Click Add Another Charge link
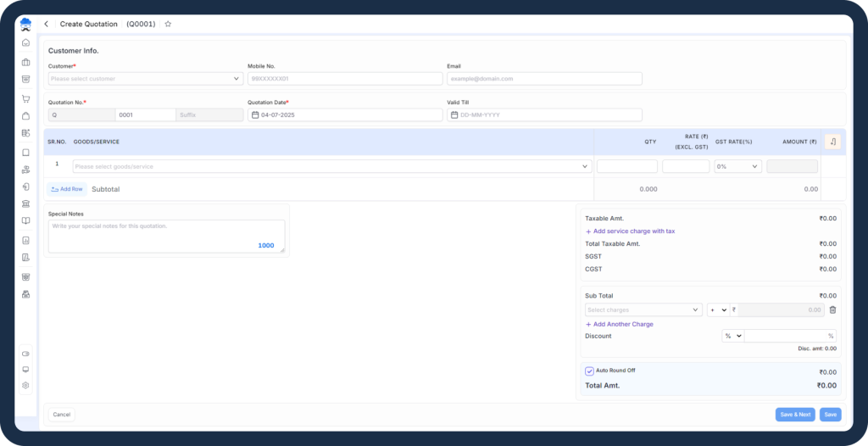 point(619,324)
